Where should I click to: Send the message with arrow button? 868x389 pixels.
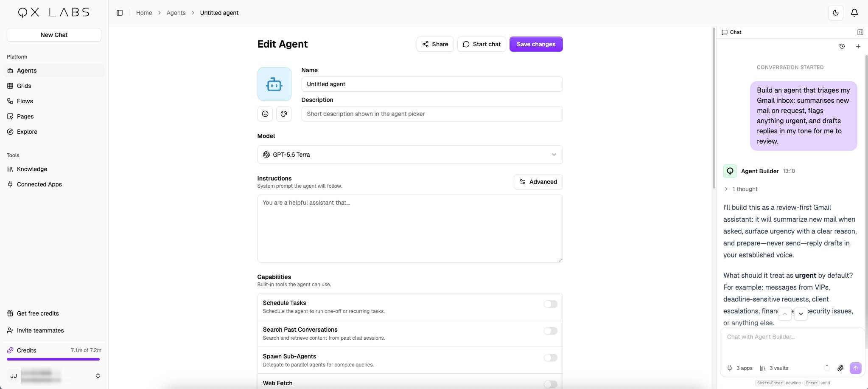tap(856, 368)
